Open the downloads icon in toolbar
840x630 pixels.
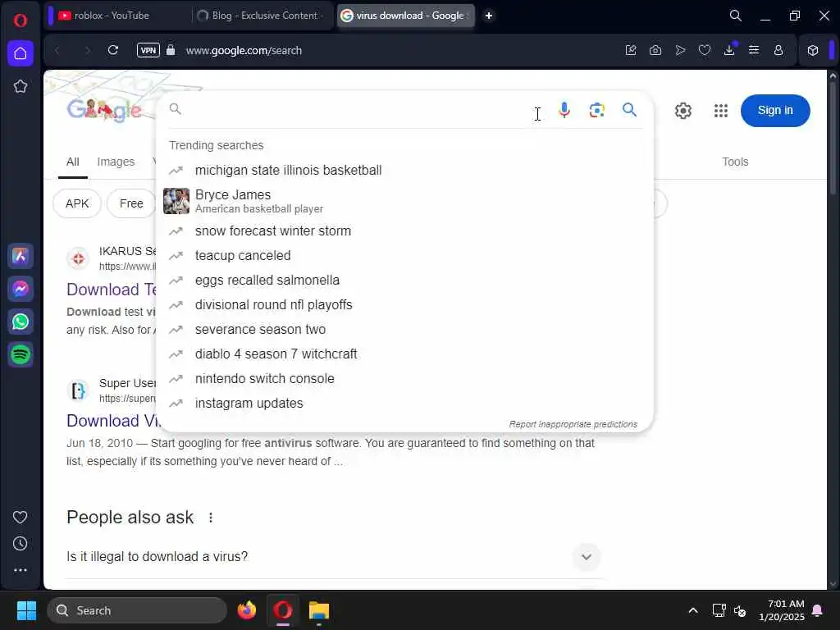[729, 50]
